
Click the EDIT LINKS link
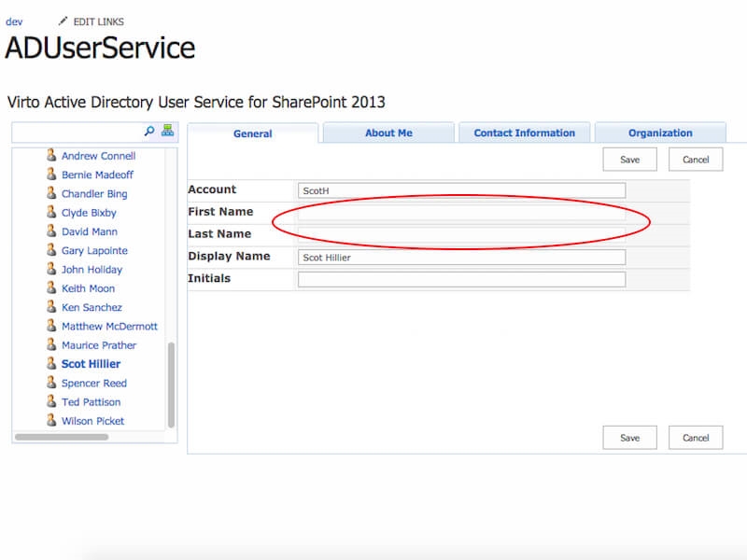click(x=99, y=21)
